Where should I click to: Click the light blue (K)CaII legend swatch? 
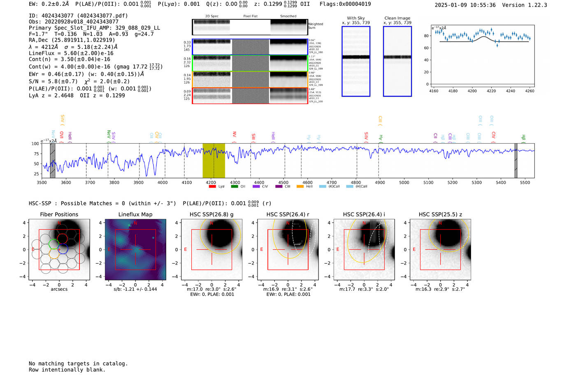tap(323, 186)
